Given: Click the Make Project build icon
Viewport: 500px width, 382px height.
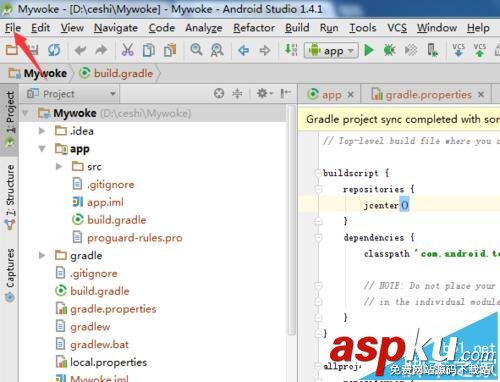Looking at the screenshot, I should (x=291, y=50).
